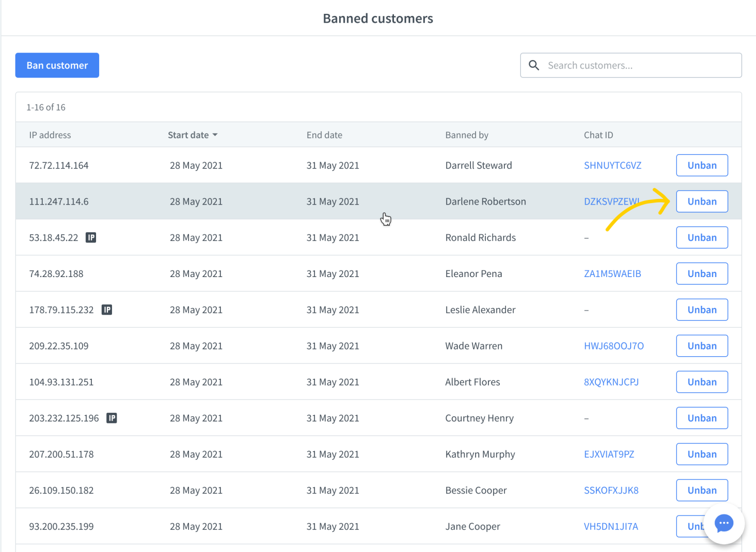
Task: Click the IP address column header
Action: (x=50, y=135)
